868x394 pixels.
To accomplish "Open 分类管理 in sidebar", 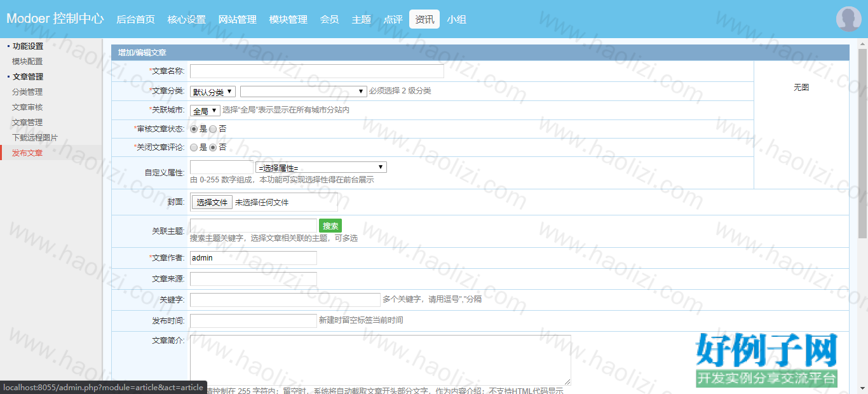I will [x=27, y=92].
